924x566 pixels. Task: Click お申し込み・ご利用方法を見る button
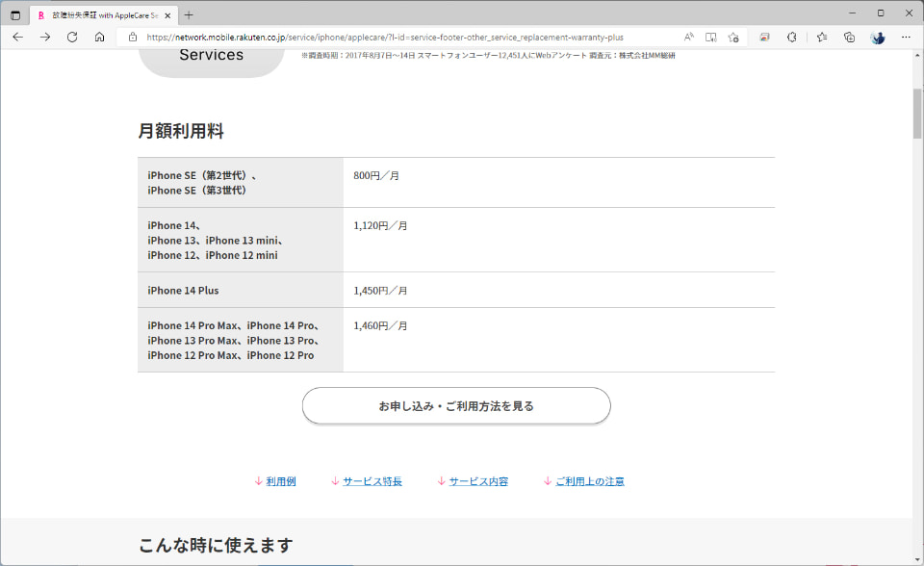(455, 405)
